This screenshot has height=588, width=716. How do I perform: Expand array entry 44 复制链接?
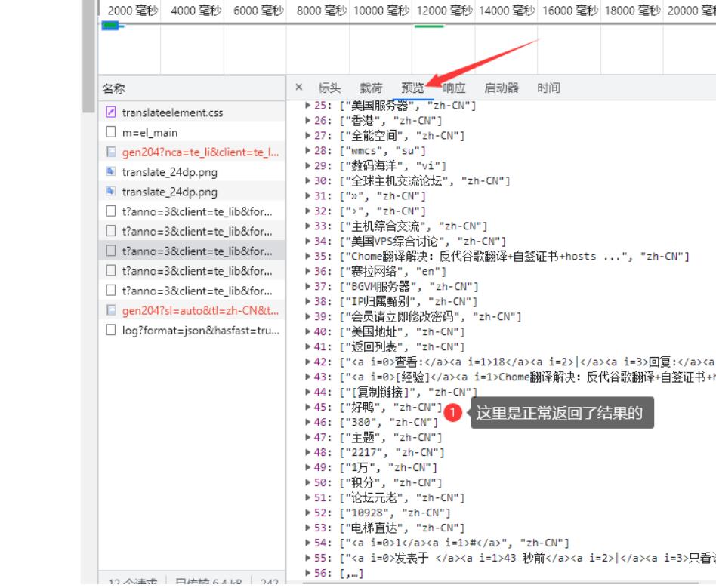point(307,393)
